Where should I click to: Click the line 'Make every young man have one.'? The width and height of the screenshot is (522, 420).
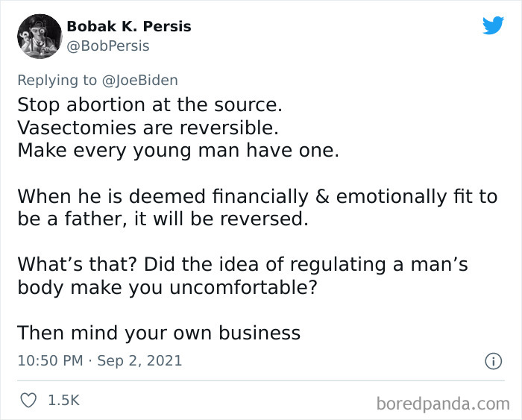pyautogui.click(x=177, y=149)
